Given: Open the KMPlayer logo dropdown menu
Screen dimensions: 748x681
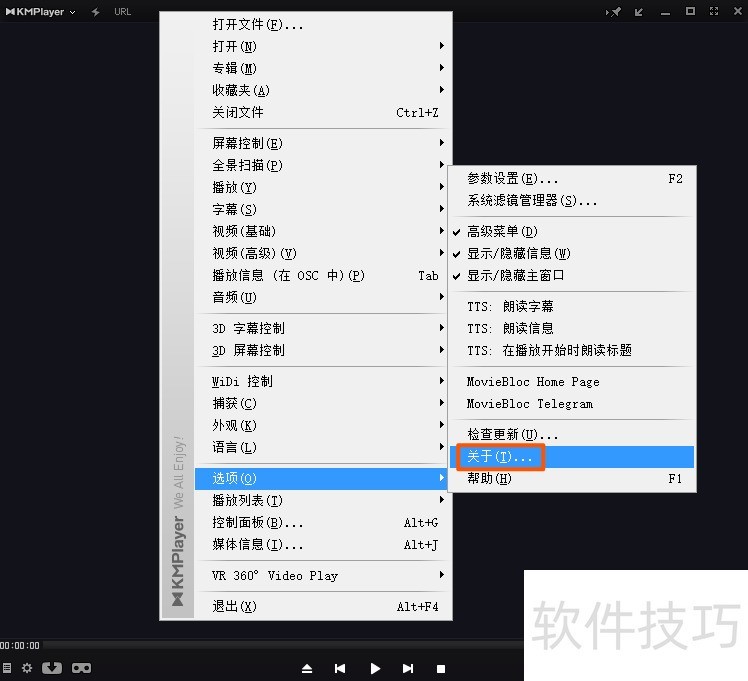Looking at the screenshot, I should 40,12.
